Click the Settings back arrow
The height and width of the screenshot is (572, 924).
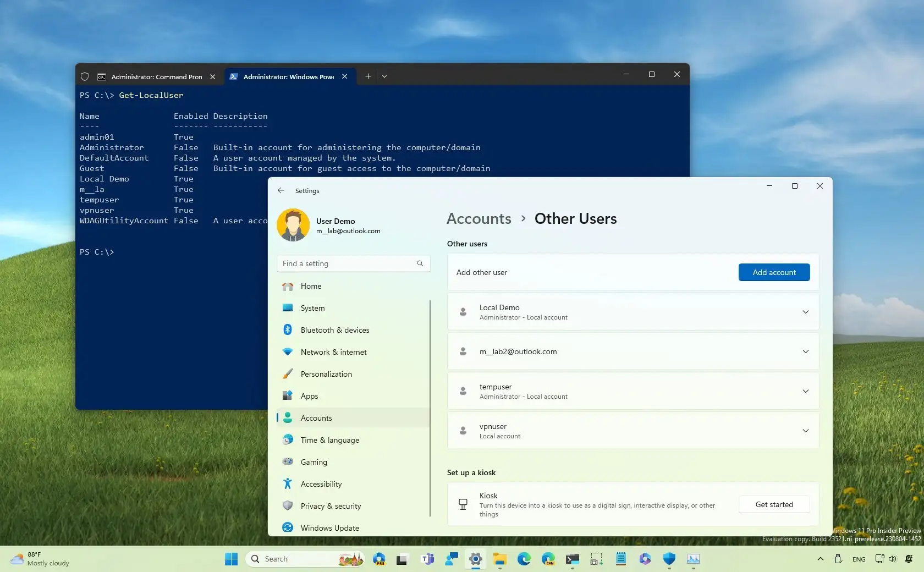[281, 190]
